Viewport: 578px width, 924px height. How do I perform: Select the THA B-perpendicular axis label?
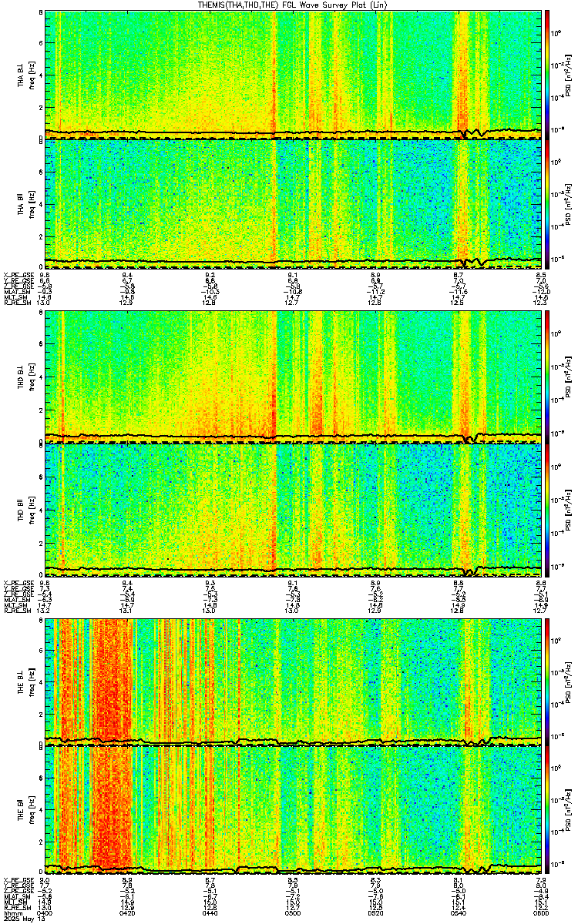click(22, 75)
